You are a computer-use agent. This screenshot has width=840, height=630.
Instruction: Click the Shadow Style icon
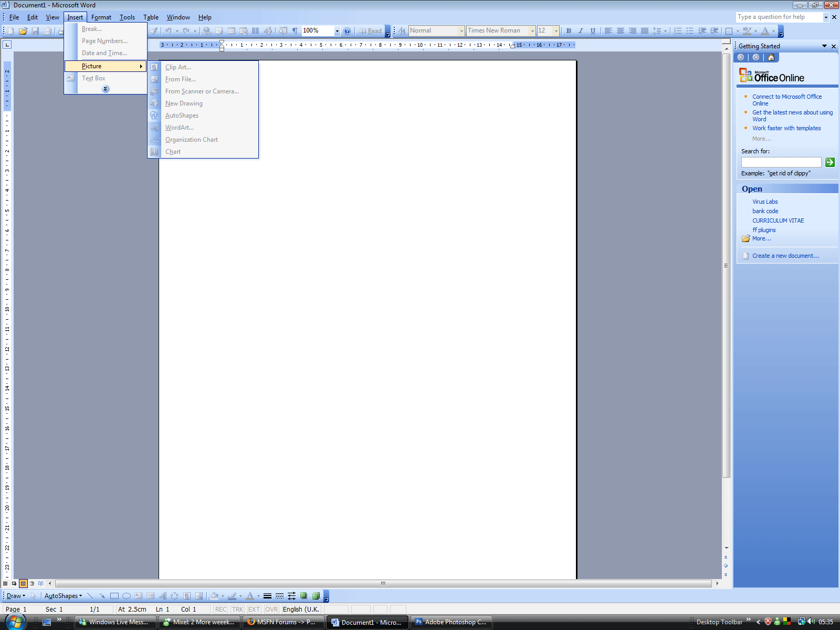point(303,596)
